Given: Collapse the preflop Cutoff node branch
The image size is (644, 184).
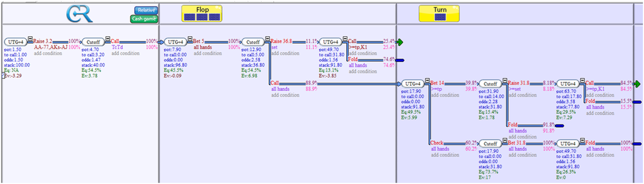Looking at the screenshot, I should coord(107,39).
